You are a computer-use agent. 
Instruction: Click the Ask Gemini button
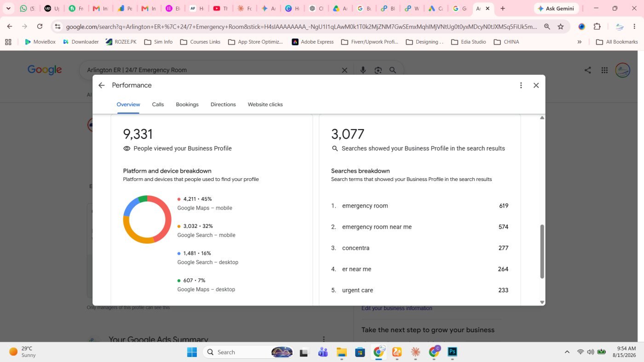click(556, 8)
